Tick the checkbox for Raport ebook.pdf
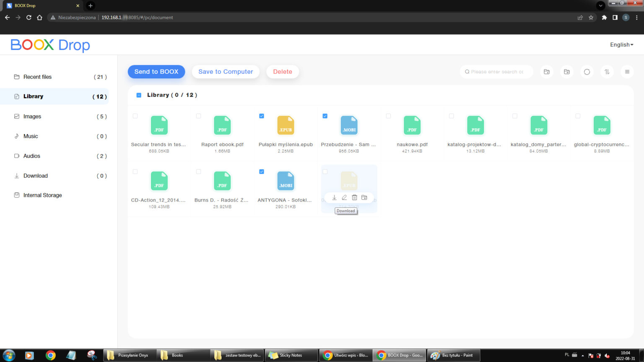 (198, 116)
